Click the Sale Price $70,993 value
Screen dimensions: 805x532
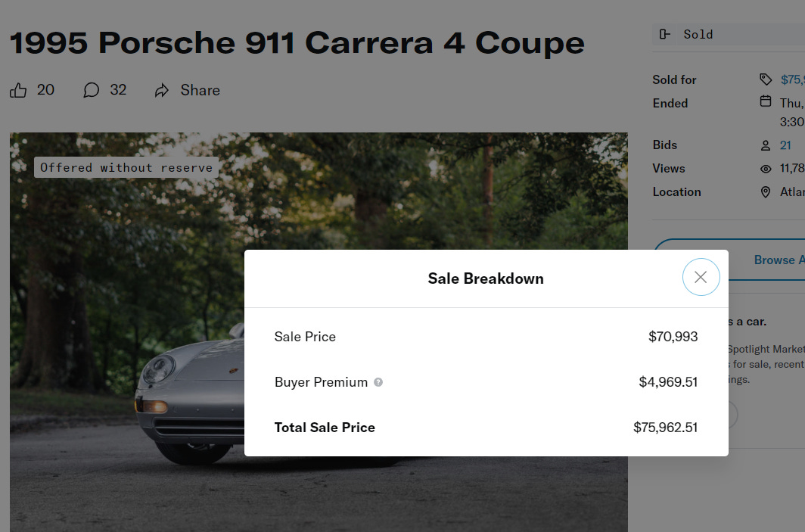(x=673, y=337)
